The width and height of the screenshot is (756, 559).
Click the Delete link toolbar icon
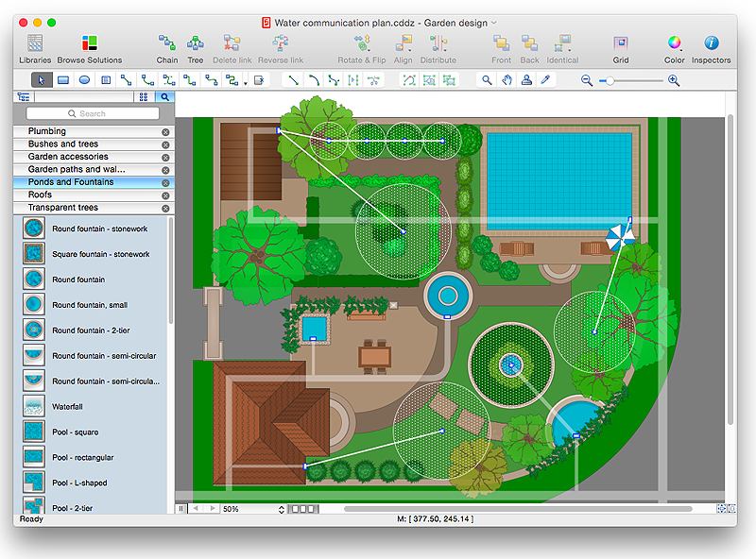(232, 43)
